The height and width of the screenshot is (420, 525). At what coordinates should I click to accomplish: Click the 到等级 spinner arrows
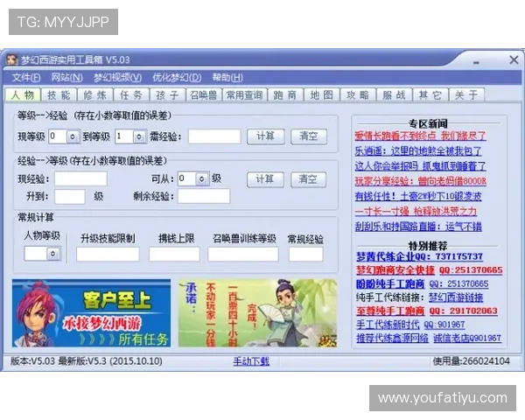click(140, 136)
